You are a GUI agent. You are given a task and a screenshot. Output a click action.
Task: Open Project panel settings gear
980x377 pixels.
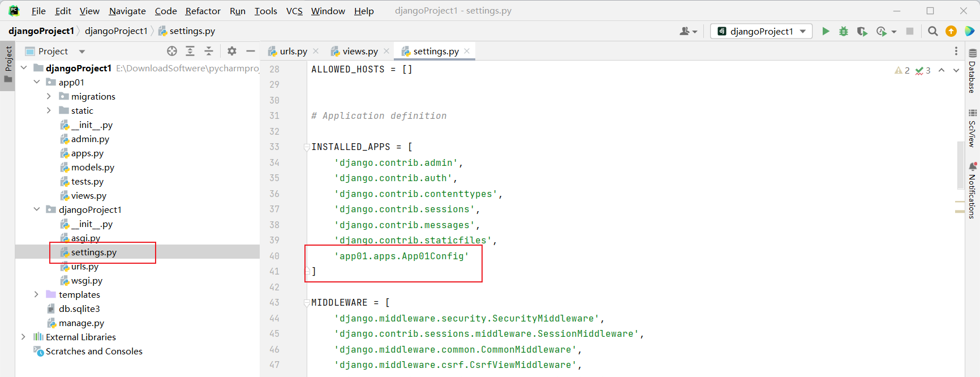[232, 51]
